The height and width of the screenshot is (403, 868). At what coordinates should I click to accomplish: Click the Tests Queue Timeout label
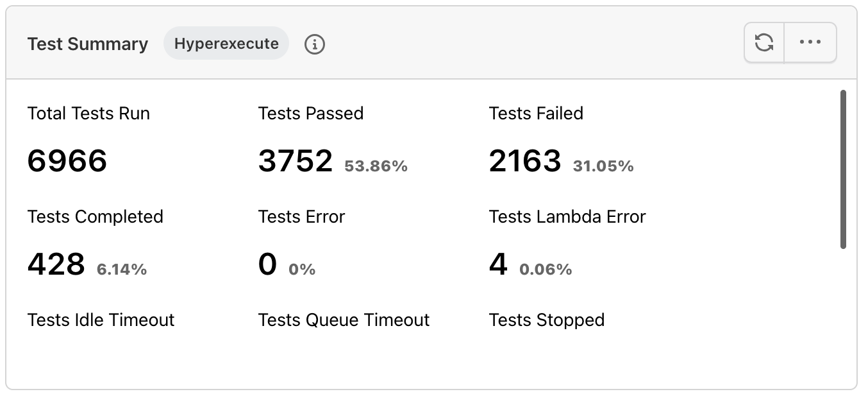click(344, 320)
